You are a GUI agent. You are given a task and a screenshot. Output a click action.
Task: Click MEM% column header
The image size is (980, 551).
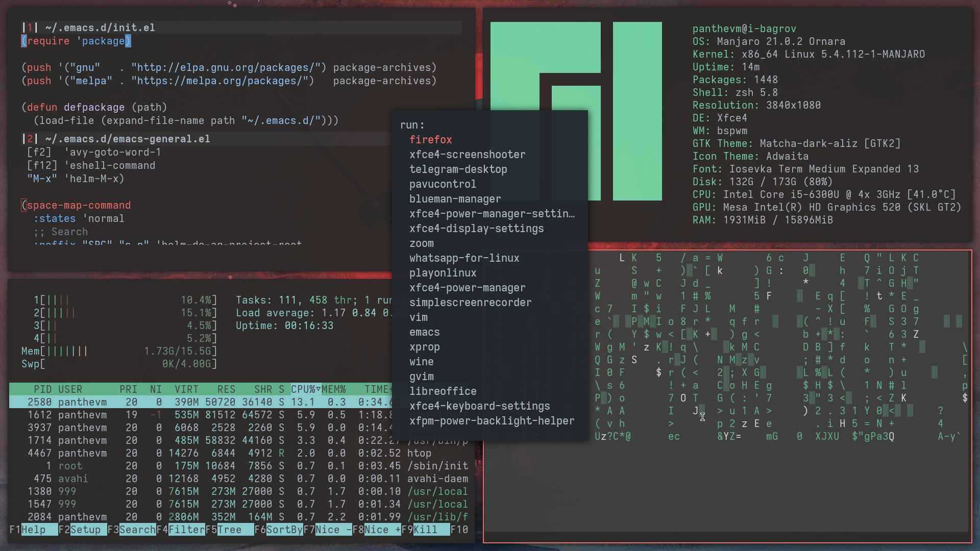click(333, 389)
